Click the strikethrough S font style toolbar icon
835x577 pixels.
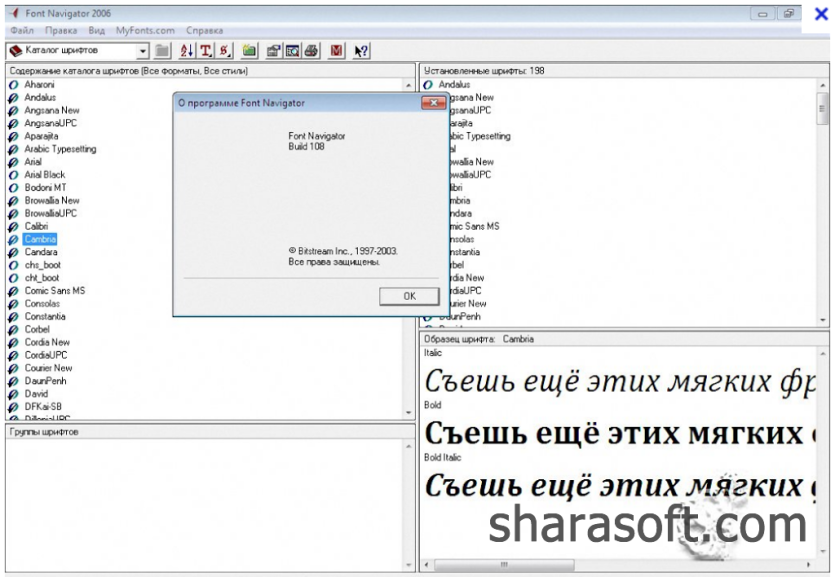click(x=225, y=51)
